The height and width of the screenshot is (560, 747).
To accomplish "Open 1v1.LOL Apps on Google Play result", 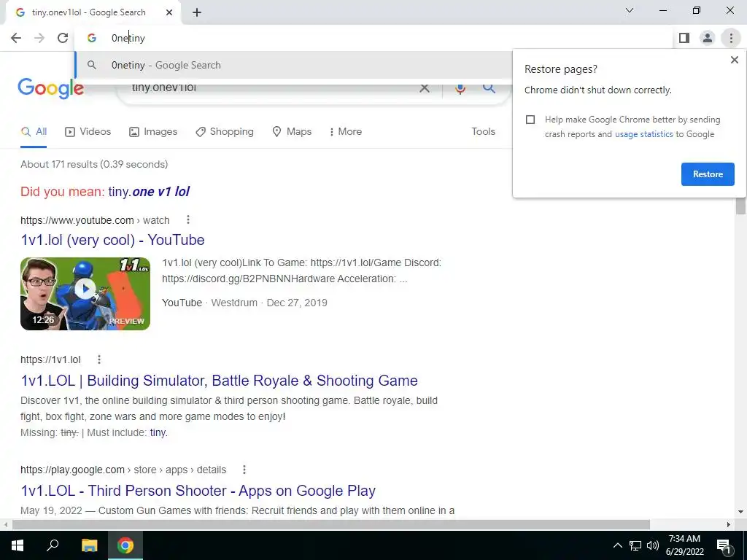I will pos(198,491).
